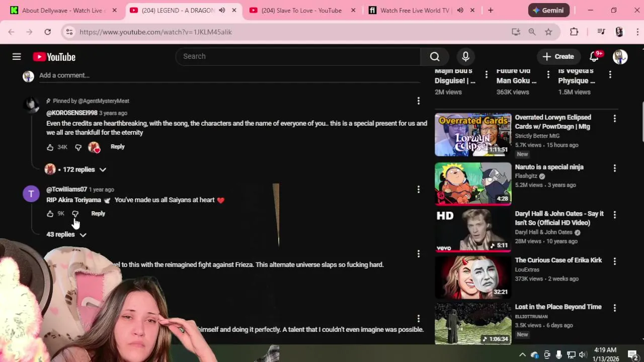The height and width of the screenshot is (362, 644).
Task: Open menu for Lost in the Place Beyond Time
Action: pyautogui.click(x=614, y=308)
